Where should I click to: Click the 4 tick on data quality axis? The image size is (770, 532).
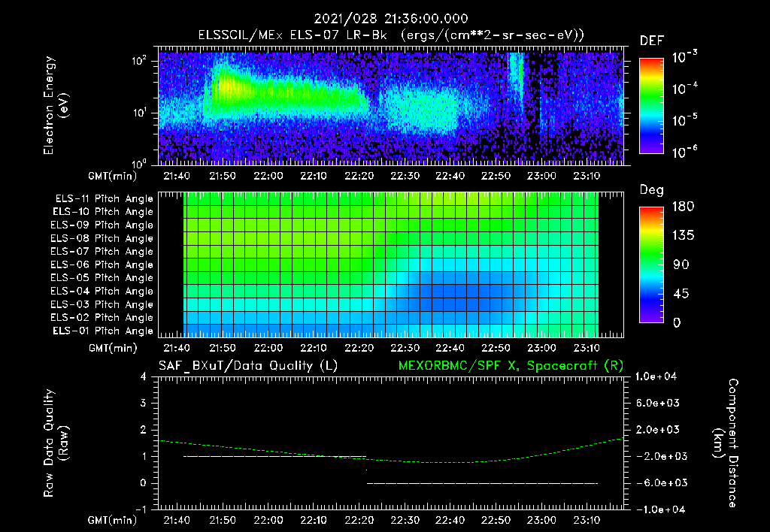coord(144,377)
